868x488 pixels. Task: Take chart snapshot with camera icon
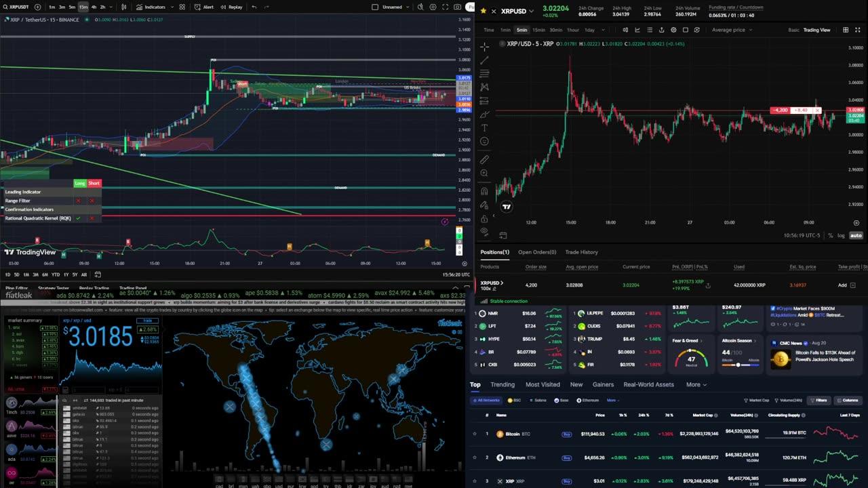coord(457,7)
